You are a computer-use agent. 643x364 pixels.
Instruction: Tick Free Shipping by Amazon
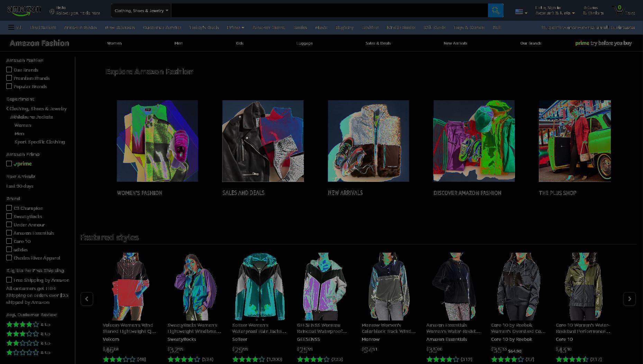(x=9, y=280)
